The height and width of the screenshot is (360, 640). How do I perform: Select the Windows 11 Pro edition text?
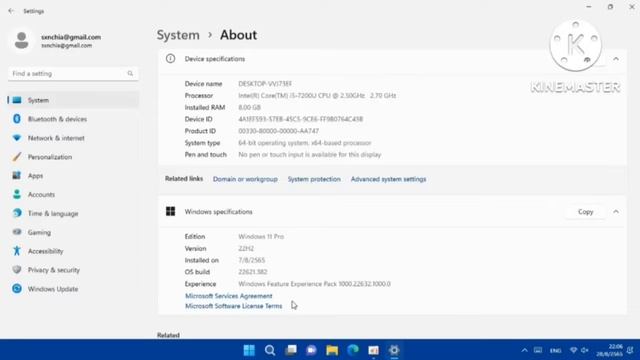261,236
